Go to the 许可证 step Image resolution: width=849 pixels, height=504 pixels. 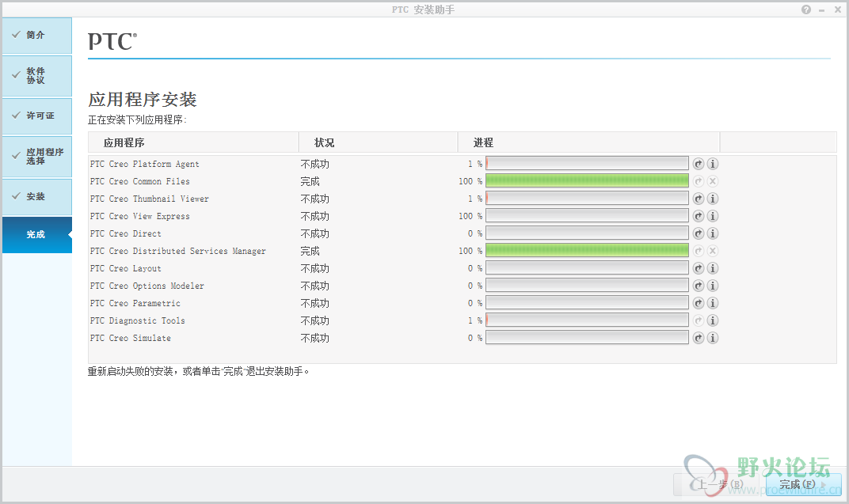click(x=36, y=116)
